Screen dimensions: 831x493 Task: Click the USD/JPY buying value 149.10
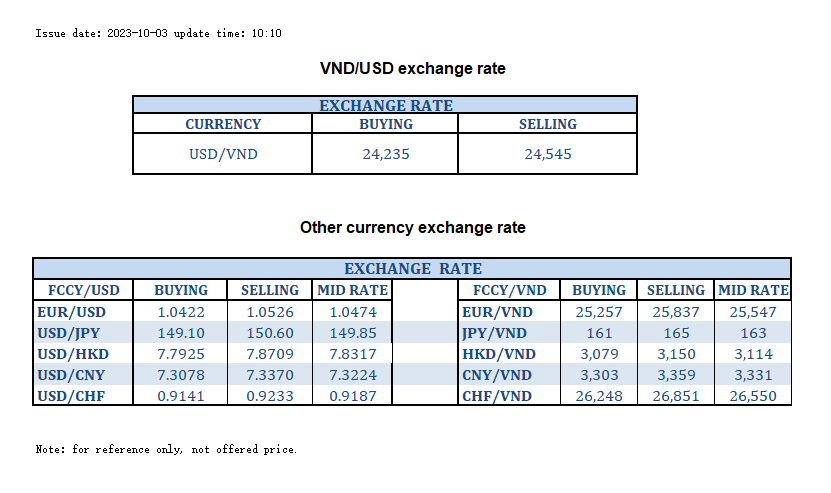click(181, 333)
